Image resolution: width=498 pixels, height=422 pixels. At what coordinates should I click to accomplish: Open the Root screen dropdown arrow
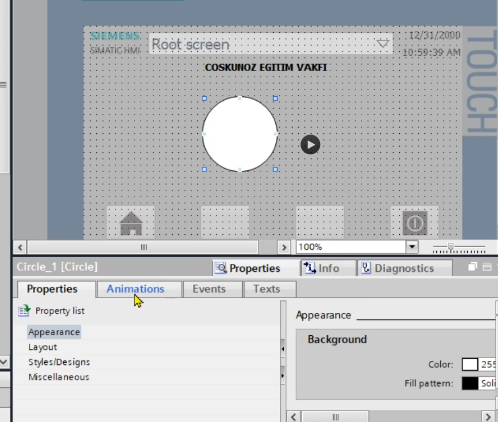click(x=383, y=43)
